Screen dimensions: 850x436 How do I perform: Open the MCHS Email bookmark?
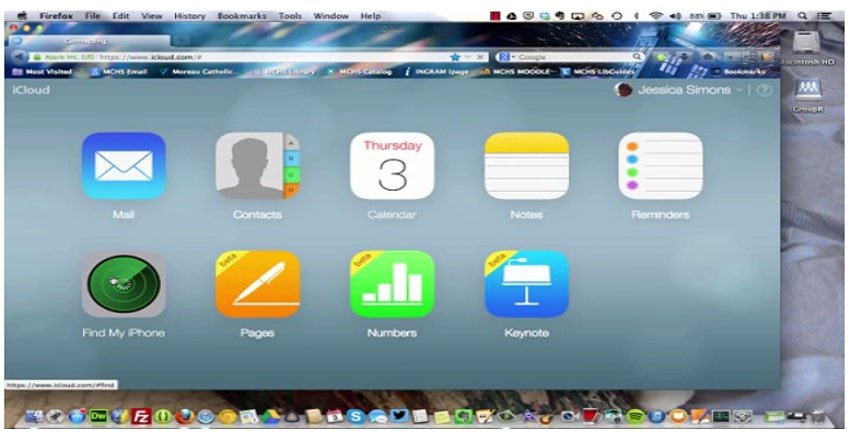pos(119,72)
